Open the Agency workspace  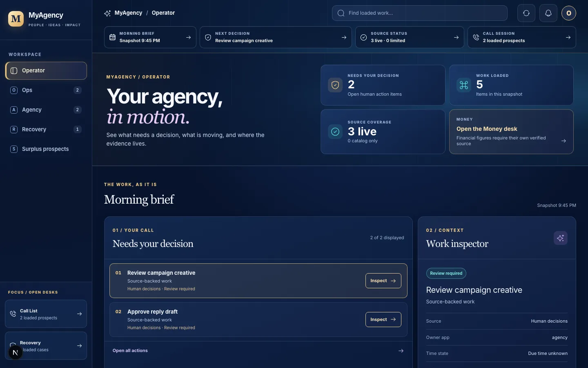pos(46,110)
